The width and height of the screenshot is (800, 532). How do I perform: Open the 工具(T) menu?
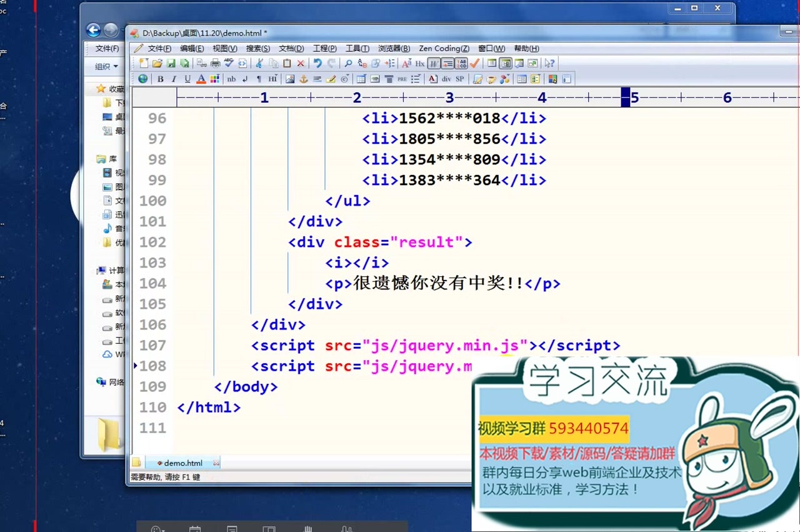357,48
